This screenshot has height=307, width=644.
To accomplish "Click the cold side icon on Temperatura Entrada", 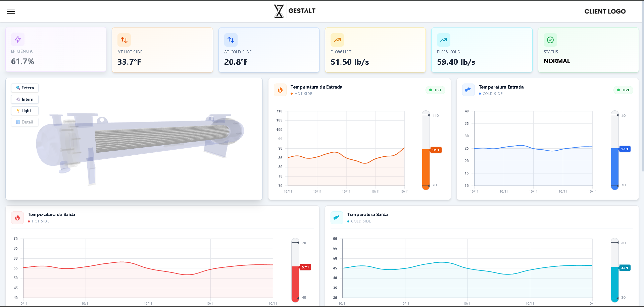I will 468,90.
